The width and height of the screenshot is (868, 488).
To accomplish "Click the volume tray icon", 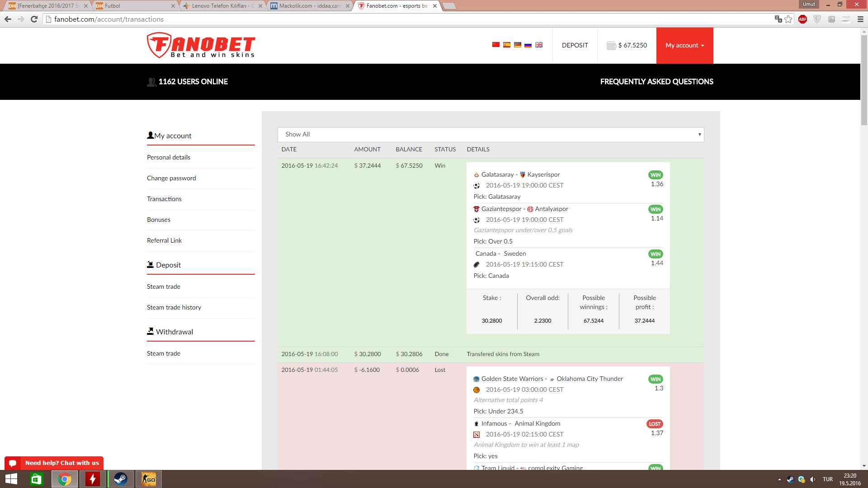I will pyautogui.click(x=813, y=479).
